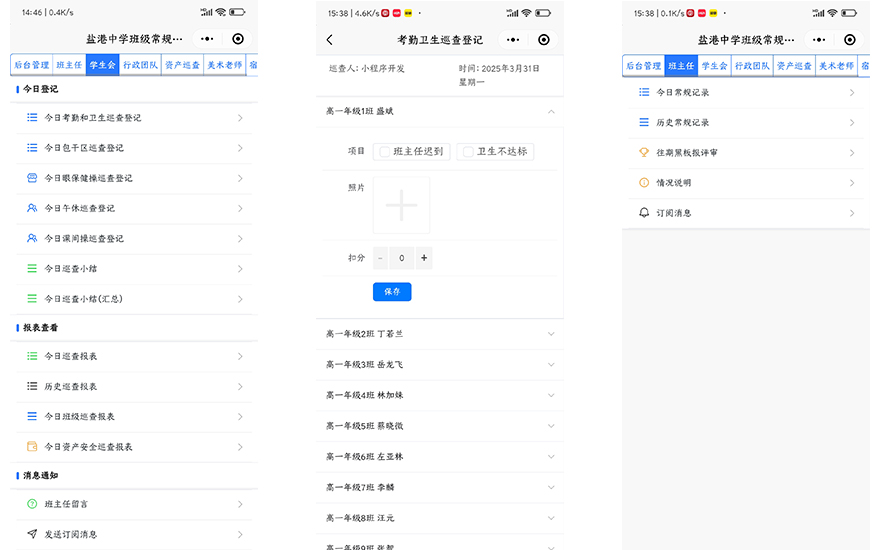Expand the 高一年级3班 row
This screenshot has width=880, height=550.
click(x=439, y=364)
